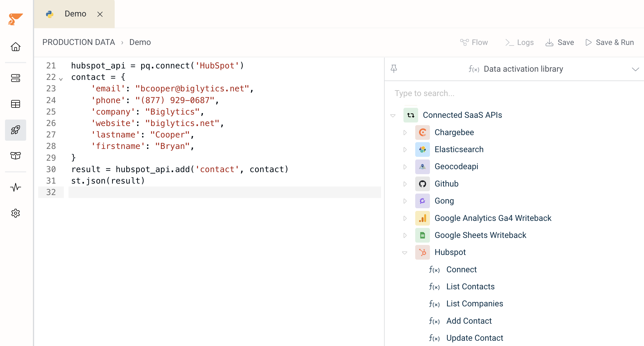Click the Demo breadcrumb
This screenshot has width=644, height=346.
140,42
